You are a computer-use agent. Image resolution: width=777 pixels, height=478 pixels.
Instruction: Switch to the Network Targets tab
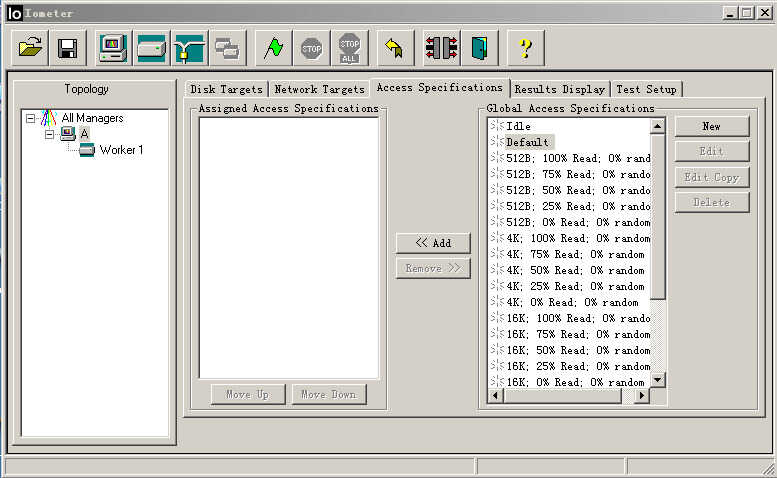[320, 89]
